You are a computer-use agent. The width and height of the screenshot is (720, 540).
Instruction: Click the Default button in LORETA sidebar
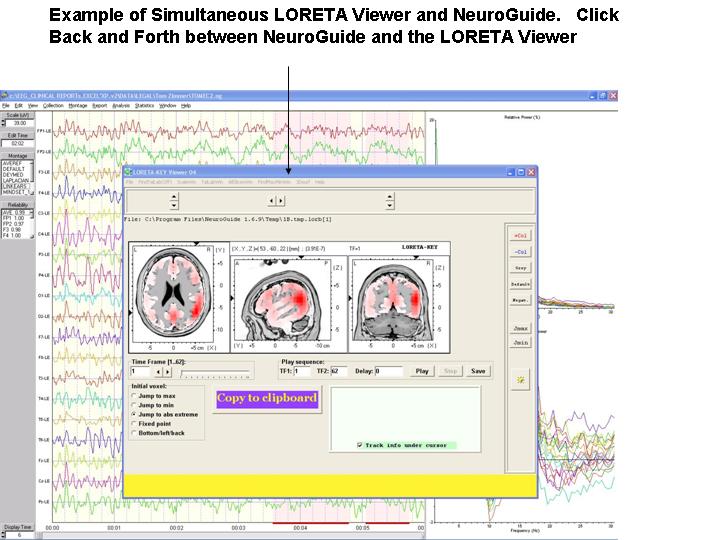pyautogui.click(x=520, y=284)
